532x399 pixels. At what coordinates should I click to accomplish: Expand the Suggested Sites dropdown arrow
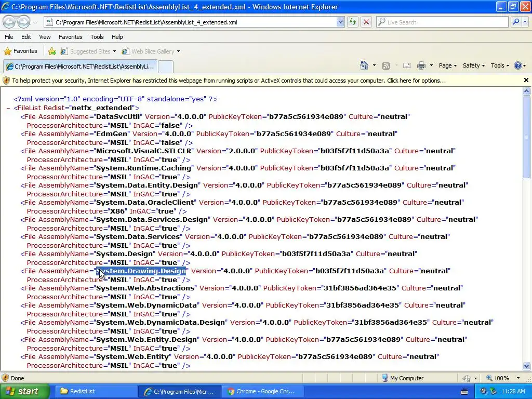coord(114,51)
